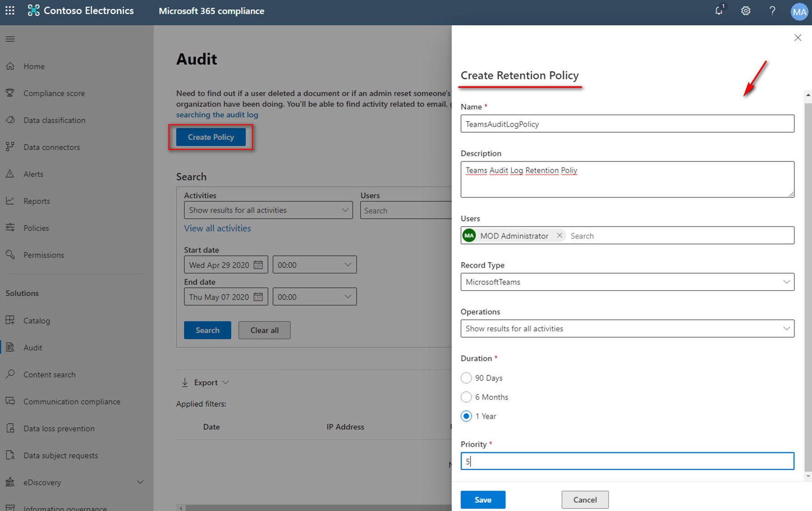Open the Policies page
Screen dimensions: 812x511
pyautogui.click(x=36, y=228)
